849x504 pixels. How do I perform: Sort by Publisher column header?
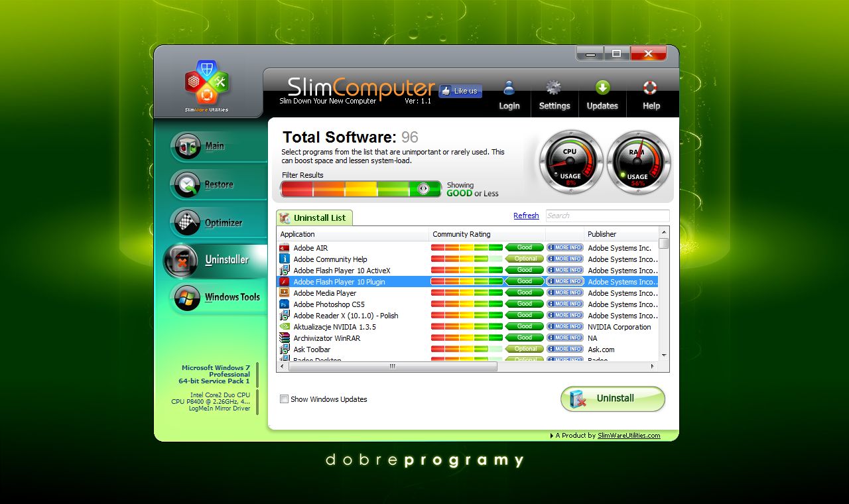(x=621, y=234)
